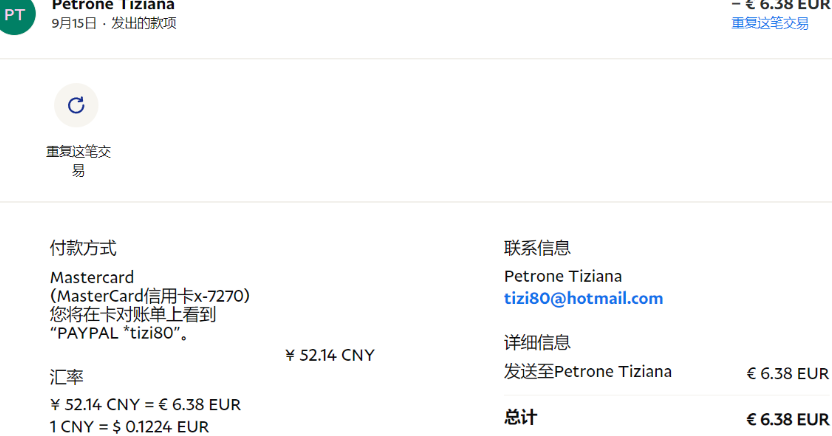Select Petrone Tiziana under 联系信息
The height and width of the screenshot is (436, 832).
tap(562, 276)
